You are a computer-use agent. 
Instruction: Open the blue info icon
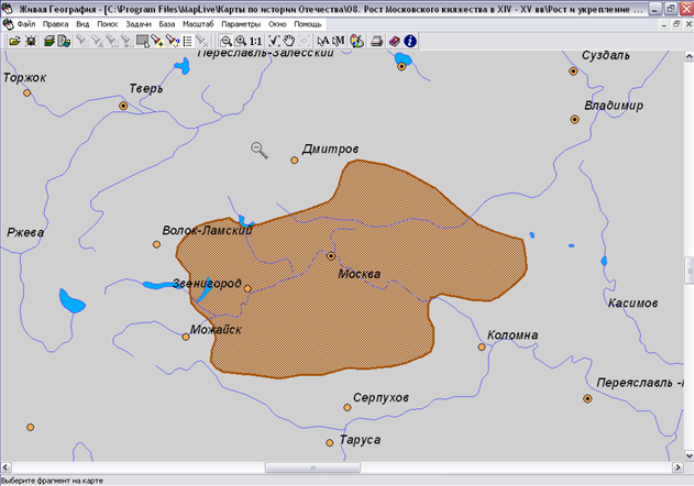pos(410,41)
